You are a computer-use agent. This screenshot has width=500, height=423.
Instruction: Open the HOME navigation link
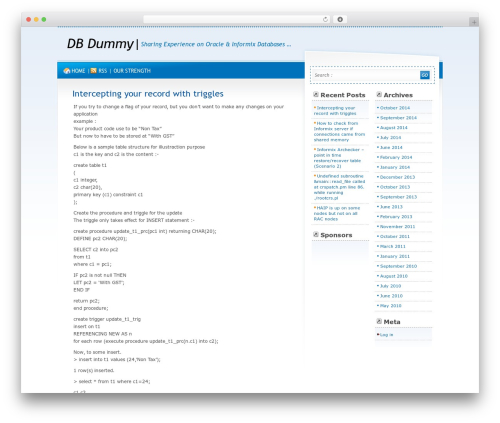click(x=78, y=71)
